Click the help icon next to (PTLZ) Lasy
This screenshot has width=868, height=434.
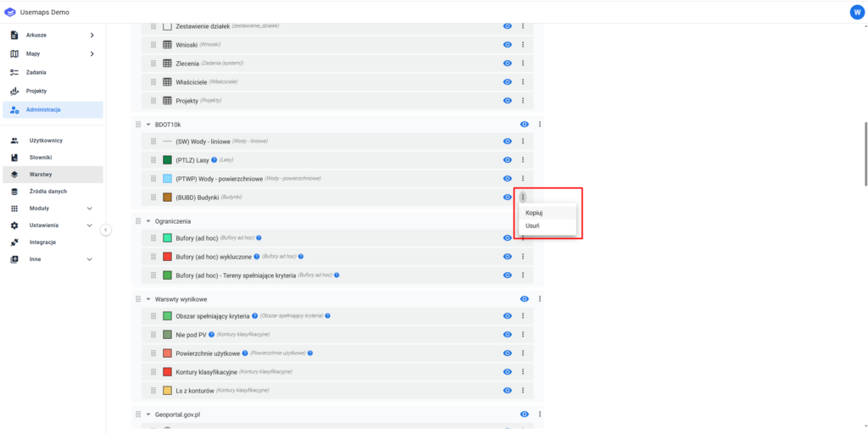point(214,160)
